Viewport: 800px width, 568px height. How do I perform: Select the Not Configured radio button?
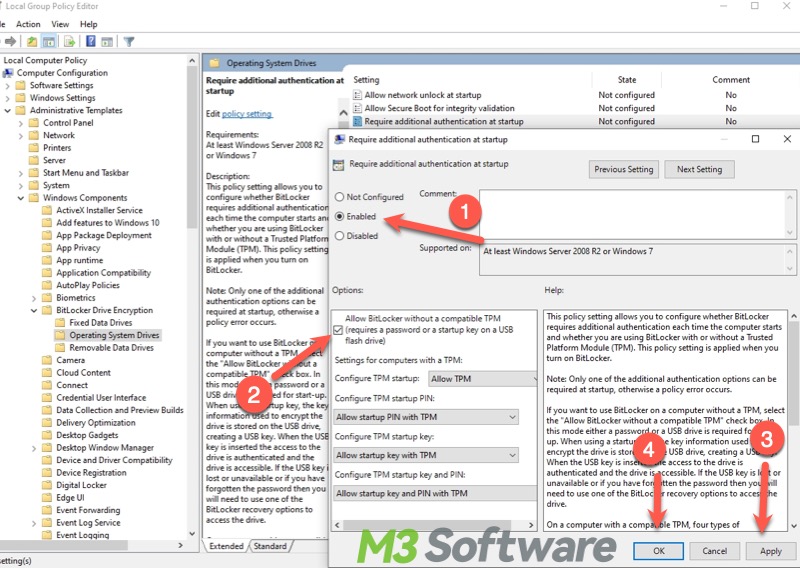pyautogui.click(x=339, y=197)
